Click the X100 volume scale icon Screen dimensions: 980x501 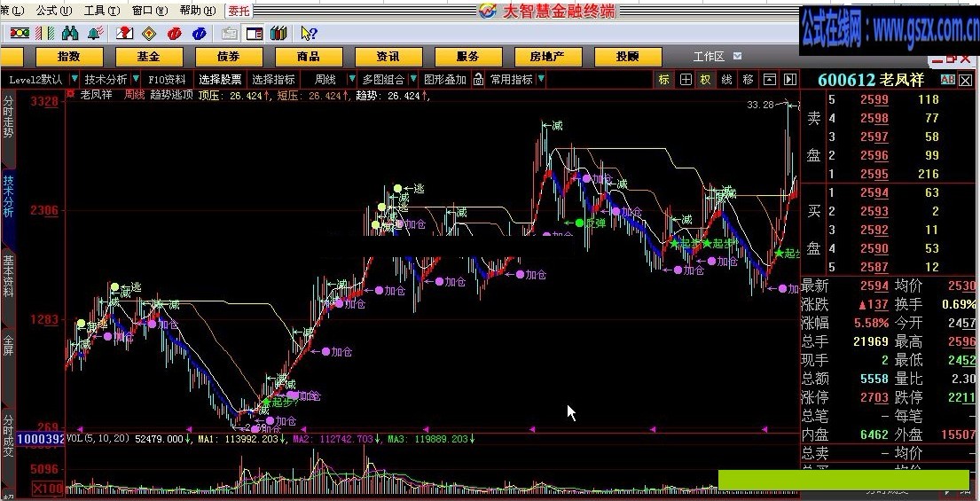(x=47, y=488)
